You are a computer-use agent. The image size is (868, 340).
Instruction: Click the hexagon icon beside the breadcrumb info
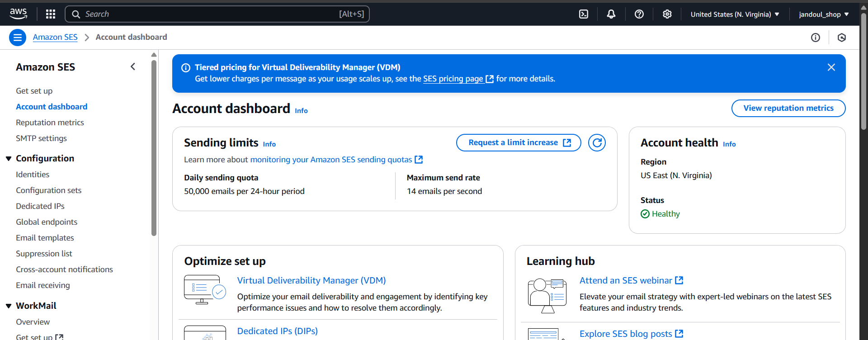[842, 38]
